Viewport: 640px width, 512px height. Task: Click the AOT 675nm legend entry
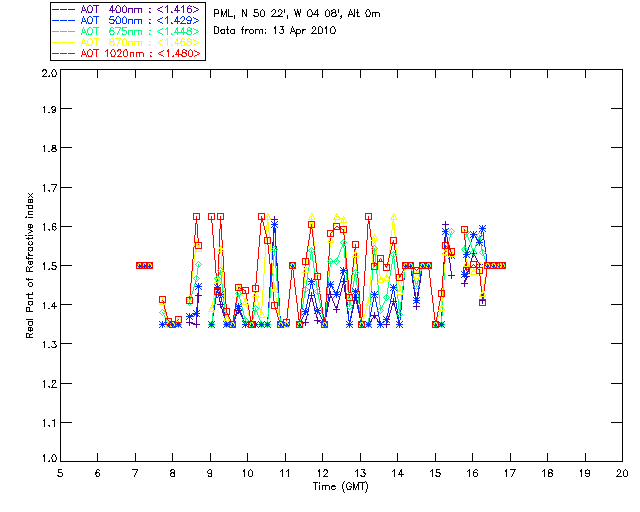pyautogui.click(x=127, y=31)
